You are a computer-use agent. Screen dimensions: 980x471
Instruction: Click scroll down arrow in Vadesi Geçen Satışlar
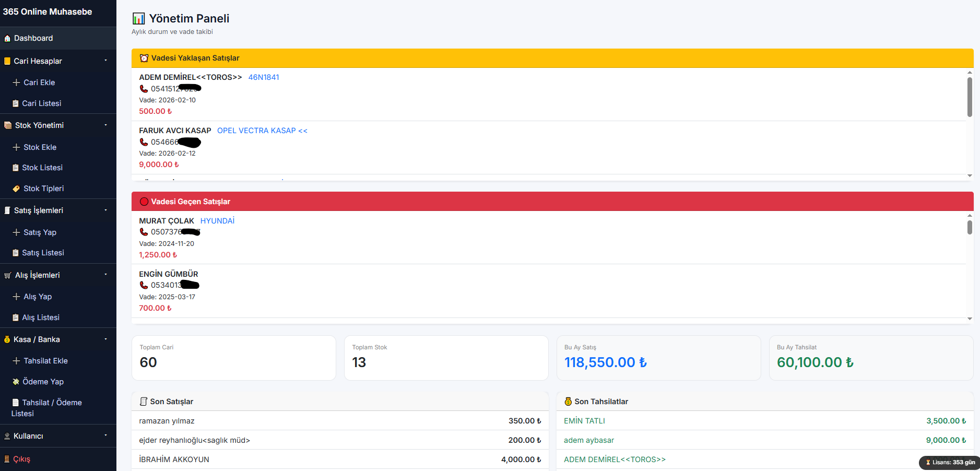[x=970, y=319]
